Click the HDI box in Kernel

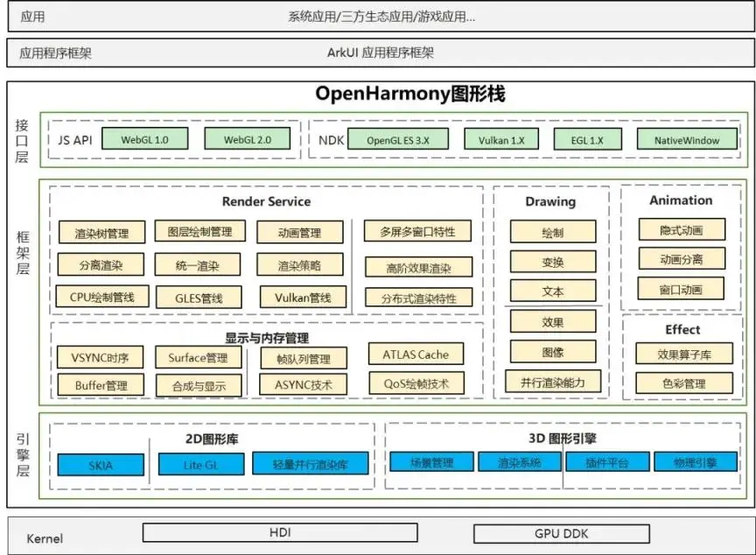coord(280,533)
